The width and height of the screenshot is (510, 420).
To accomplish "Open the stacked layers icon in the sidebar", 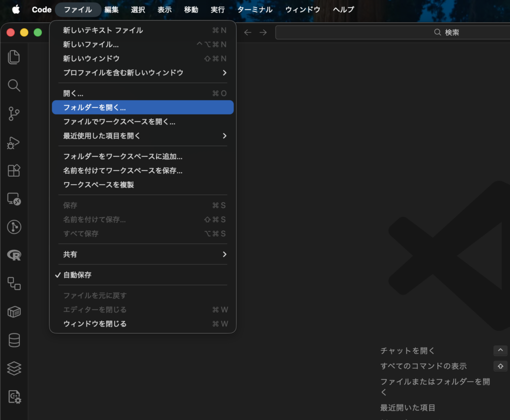I will tap(14, 368).
